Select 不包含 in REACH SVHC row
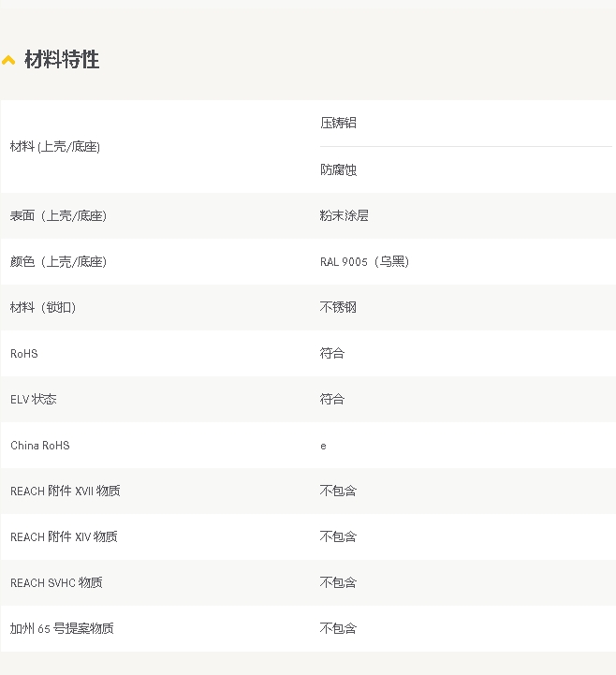616x675 pixels. [x=338, y=582]
